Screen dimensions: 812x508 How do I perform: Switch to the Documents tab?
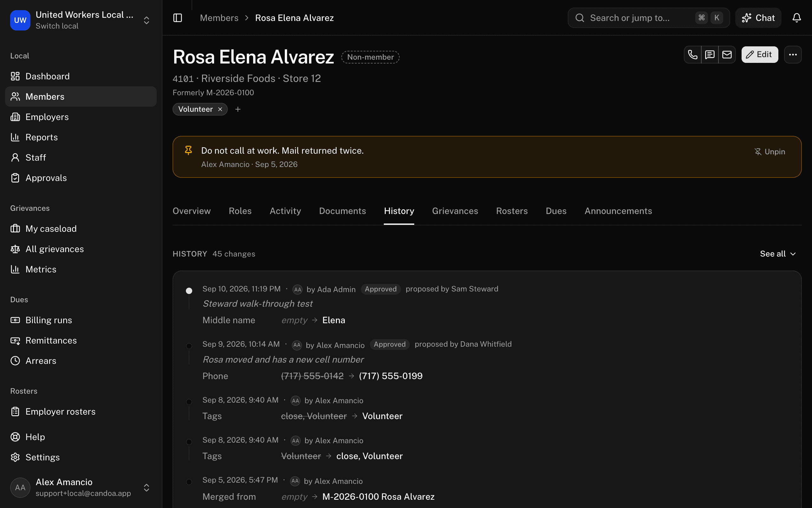coord(343,211)
